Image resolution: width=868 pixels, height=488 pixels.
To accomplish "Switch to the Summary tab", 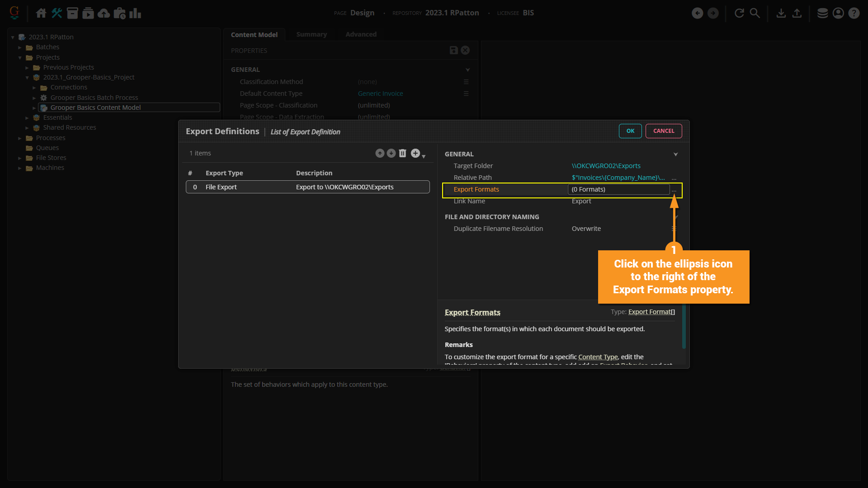I will coord(311,34).
